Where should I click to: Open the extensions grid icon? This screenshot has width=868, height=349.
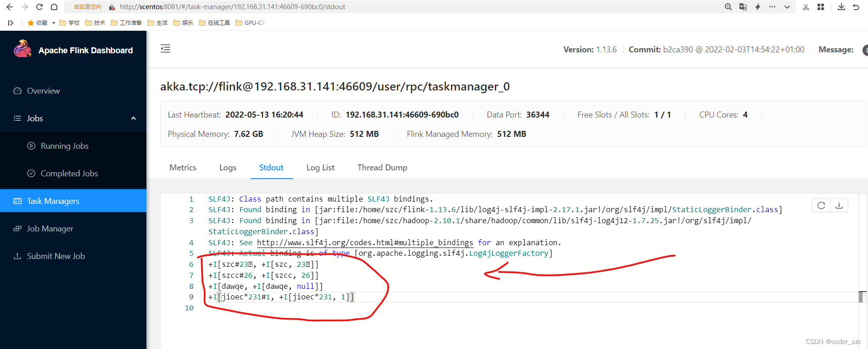pyautogui.click(x=821, y=7)
